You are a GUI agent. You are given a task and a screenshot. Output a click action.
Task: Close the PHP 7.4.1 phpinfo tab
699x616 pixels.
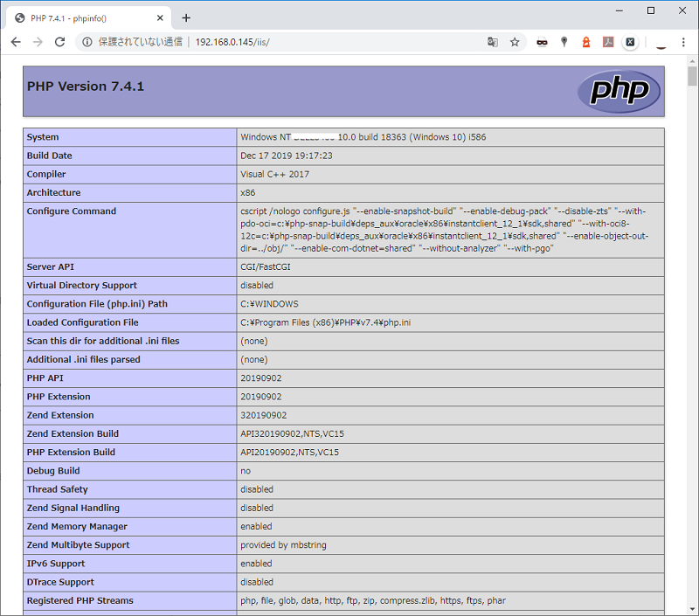tap(160, 17)
